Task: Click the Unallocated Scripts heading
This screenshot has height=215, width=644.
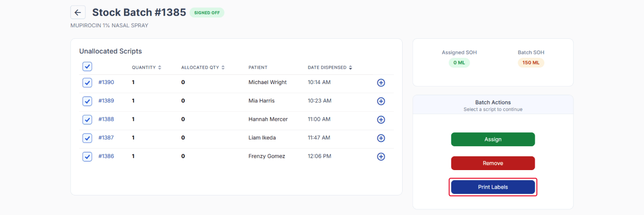Action: [x=111, y=51]
